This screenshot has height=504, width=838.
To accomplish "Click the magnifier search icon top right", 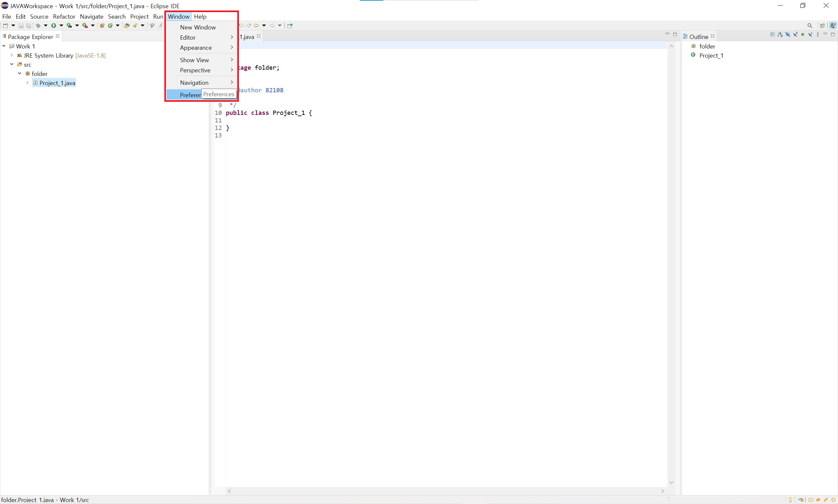I will click(810, 26).
